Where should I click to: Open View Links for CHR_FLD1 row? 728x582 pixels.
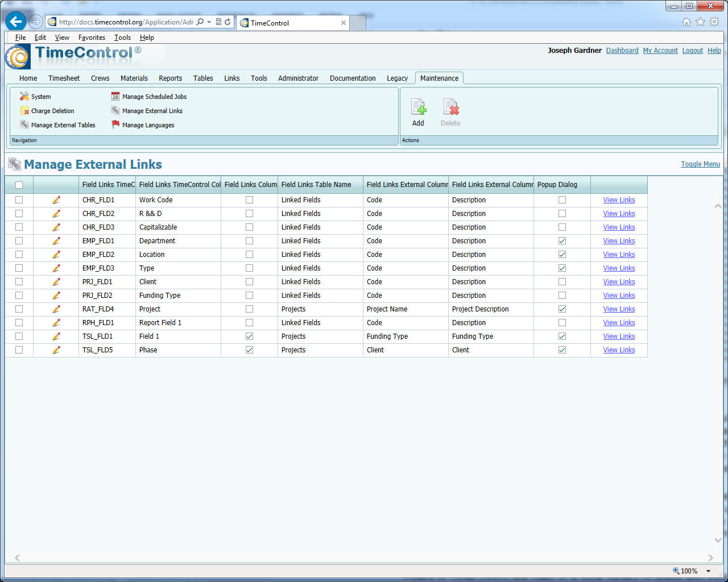pyautogui.click(x=619, y=200)
